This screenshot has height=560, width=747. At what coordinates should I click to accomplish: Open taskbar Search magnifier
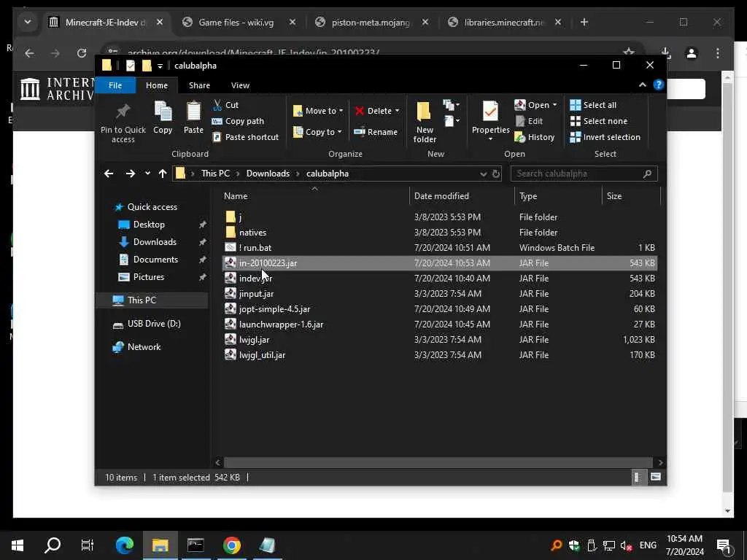tap(53, 545)
